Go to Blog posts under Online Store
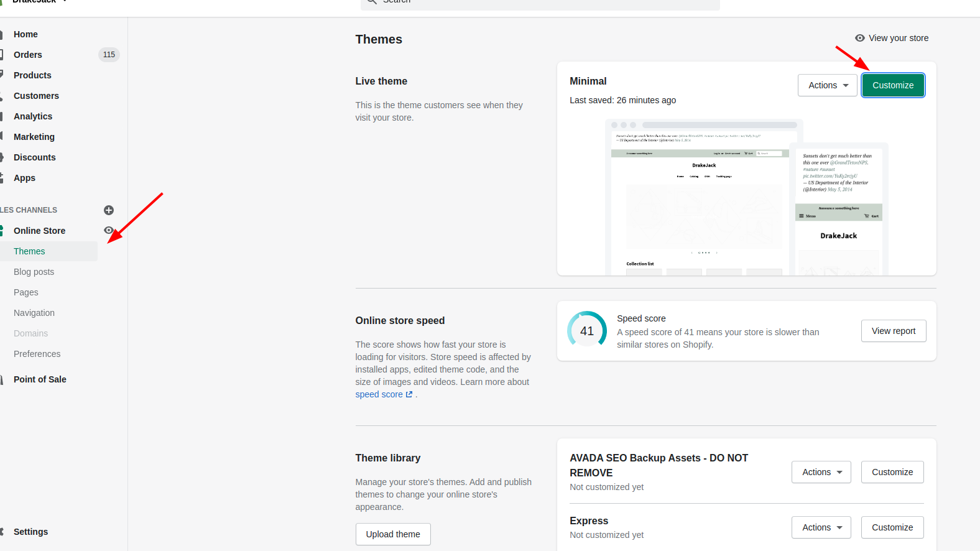The image size is (980, 551). click(34, 272)
